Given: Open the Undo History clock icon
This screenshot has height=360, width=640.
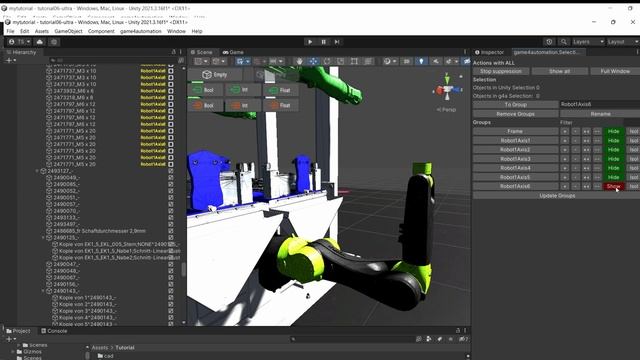Looking at the screenshot, I should (x=549, y=42).
